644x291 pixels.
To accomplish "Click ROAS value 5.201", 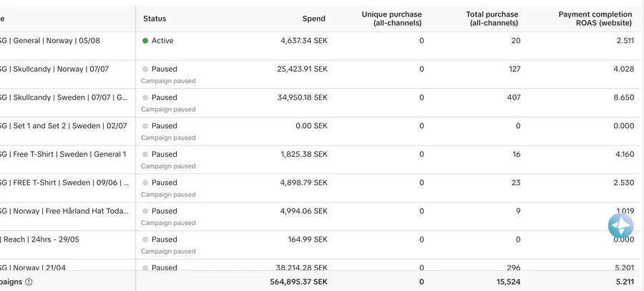I will point(624,267).
